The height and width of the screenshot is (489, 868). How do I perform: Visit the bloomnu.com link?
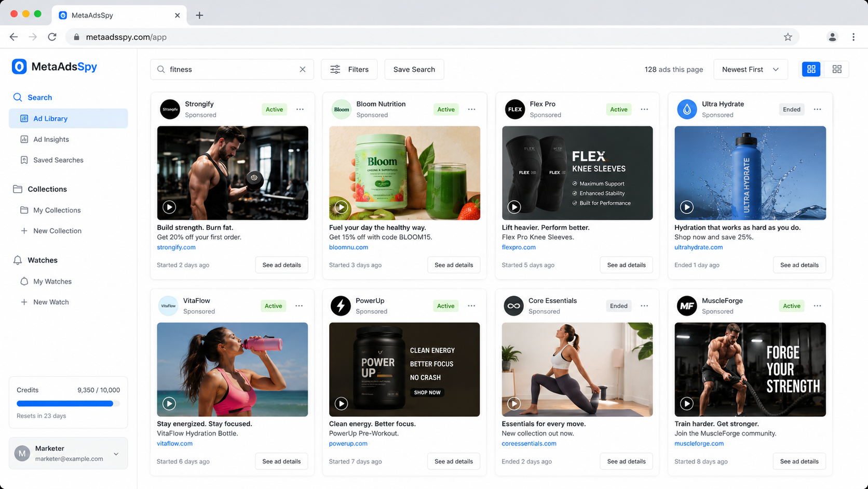(x=348, y=247)
